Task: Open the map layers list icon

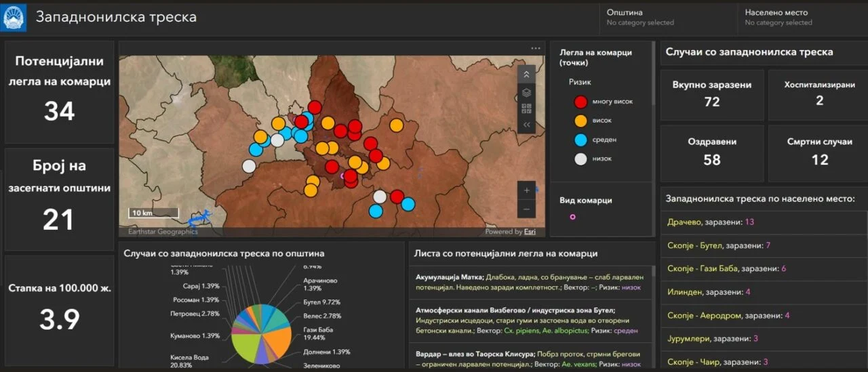Action: pyautogui.click(x=527, y=92)
